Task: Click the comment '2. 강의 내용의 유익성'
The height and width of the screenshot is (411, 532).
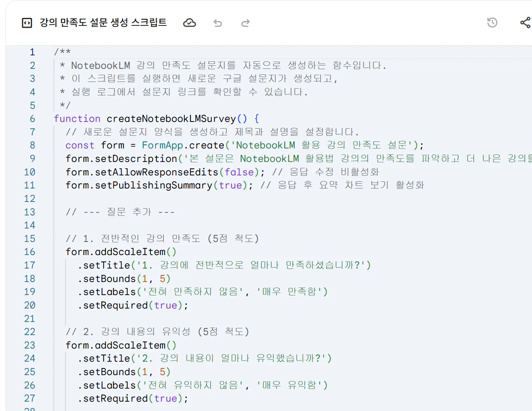Action: 137,332
